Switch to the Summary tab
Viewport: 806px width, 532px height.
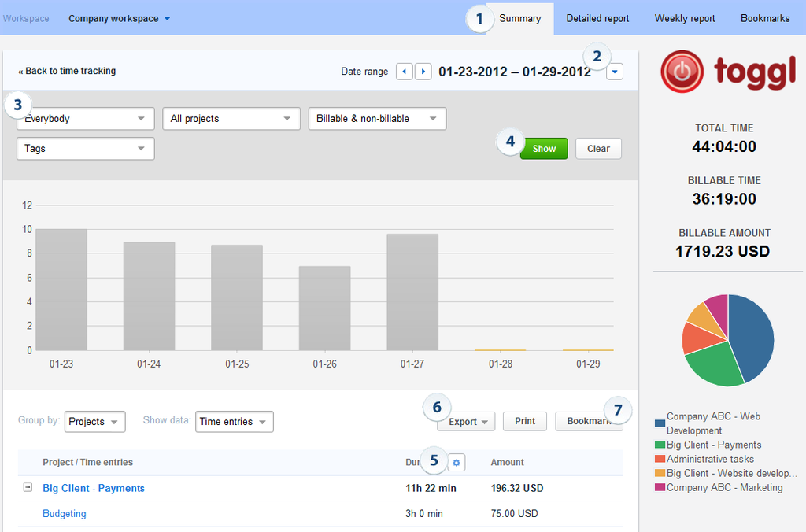coord(520,19)
